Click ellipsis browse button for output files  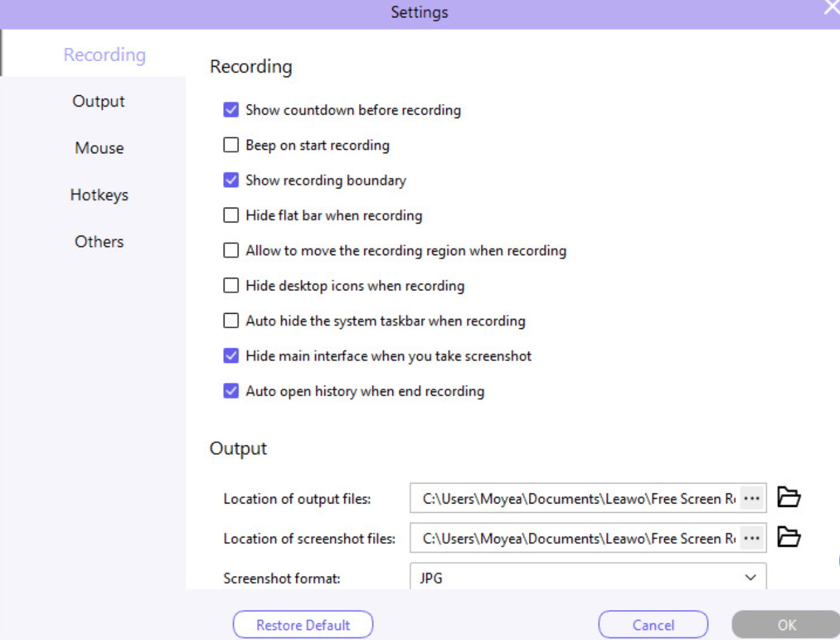(x=751, y=498)
